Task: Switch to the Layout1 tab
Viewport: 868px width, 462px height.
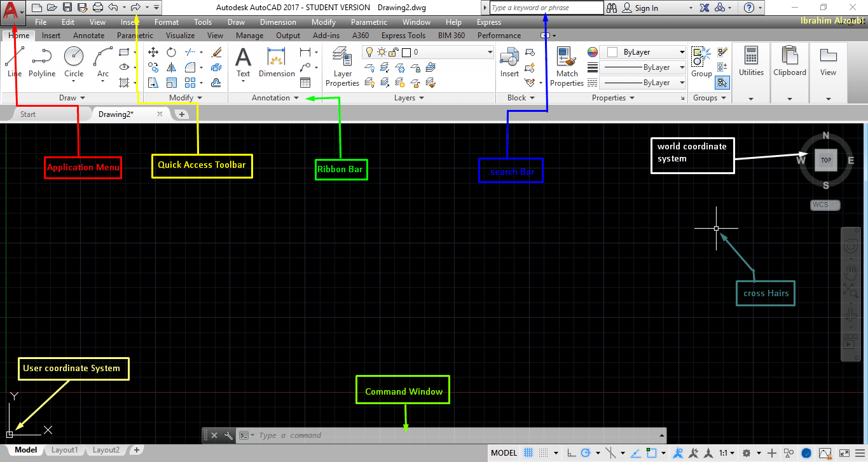Action: pyautogui.click(x=64, y=450)
